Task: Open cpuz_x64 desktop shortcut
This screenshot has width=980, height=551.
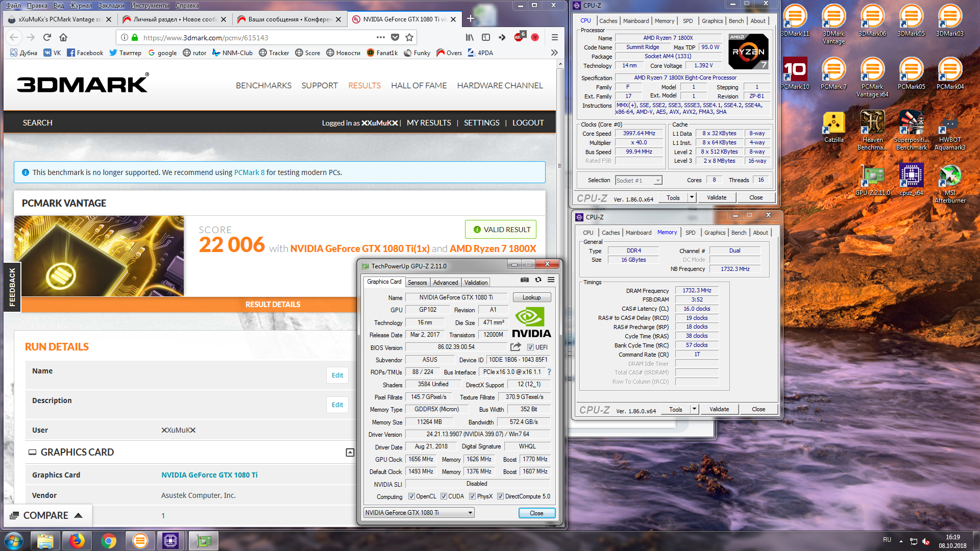Action: (x=911, y=180)
